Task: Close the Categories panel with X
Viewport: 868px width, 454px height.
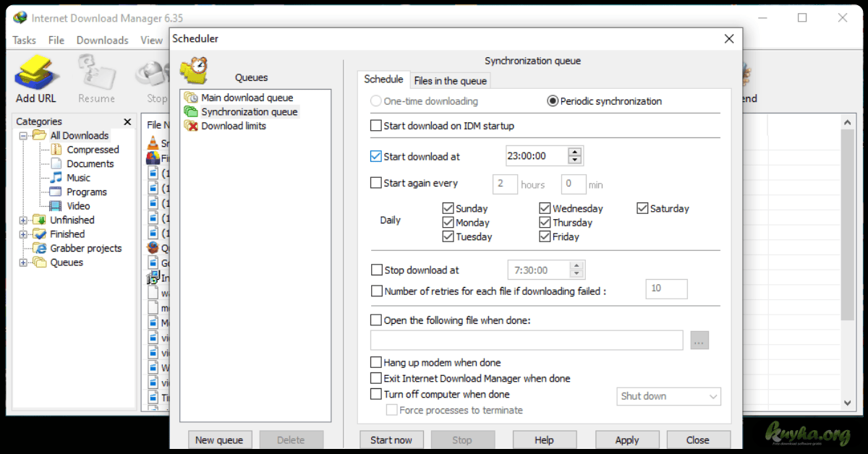Action: [x=127, y=121]
